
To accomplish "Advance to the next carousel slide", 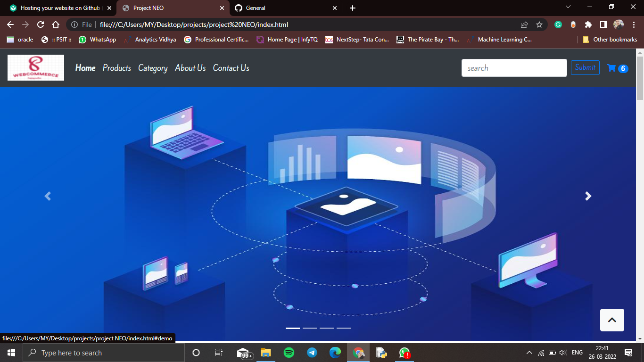I will click(588, 196).
